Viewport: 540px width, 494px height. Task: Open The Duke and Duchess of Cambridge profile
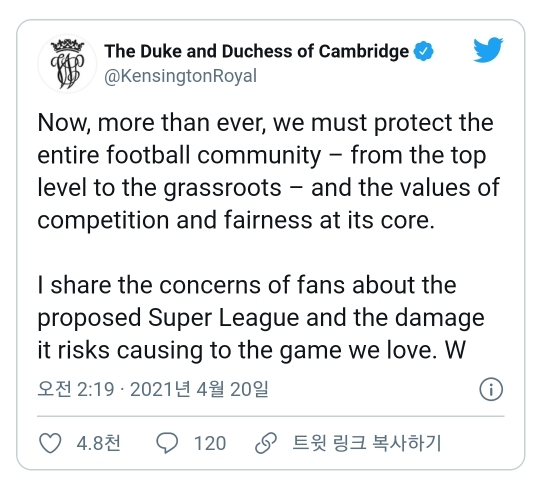point(257,51)
